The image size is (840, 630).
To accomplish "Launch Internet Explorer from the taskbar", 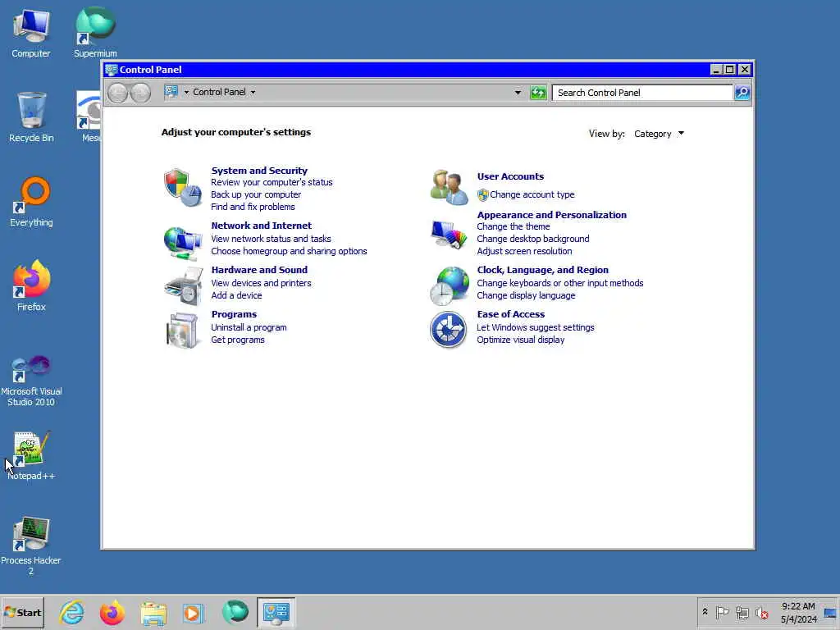I will click(x=72, y=612).
